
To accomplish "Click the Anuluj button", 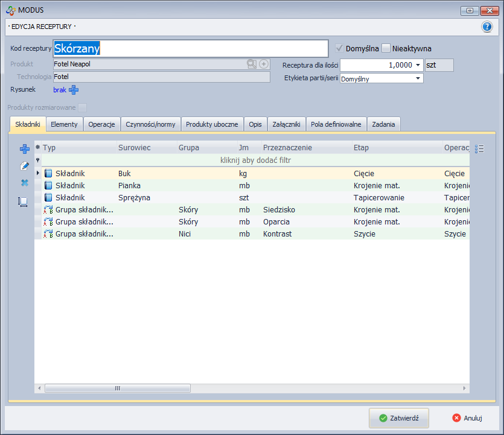I will pos(467,418).
